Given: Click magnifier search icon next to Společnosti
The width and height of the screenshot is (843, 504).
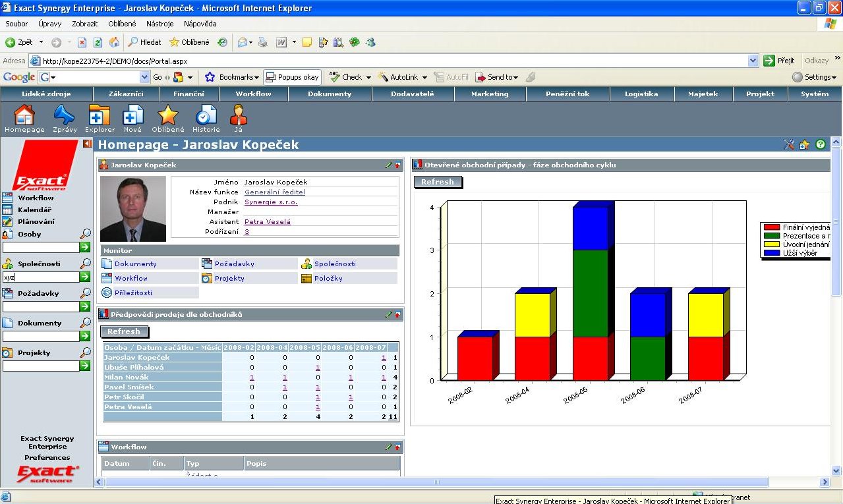Looking at the screenshot, I should (x=86, y=264).
